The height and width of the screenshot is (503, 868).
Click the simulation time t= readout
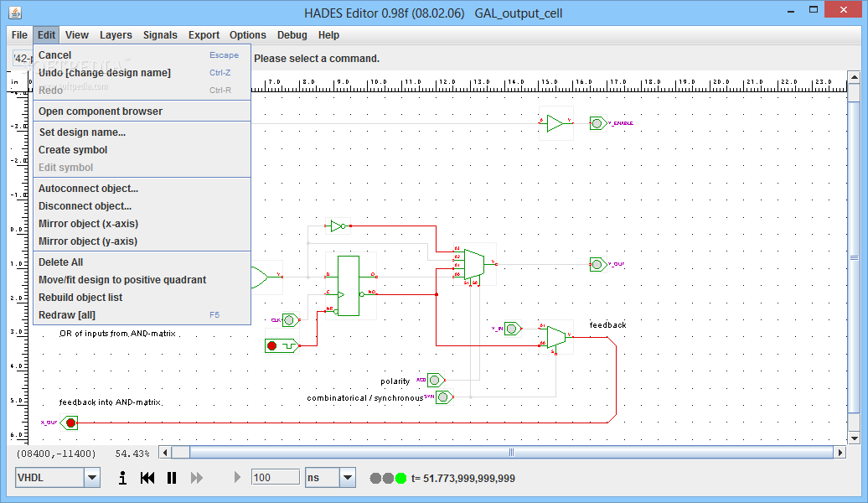[x=463, y=478]
